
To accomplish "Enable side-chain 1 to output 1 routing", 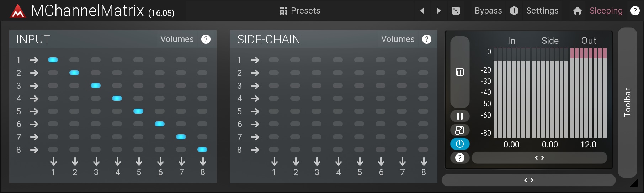I will click(274, 60).
